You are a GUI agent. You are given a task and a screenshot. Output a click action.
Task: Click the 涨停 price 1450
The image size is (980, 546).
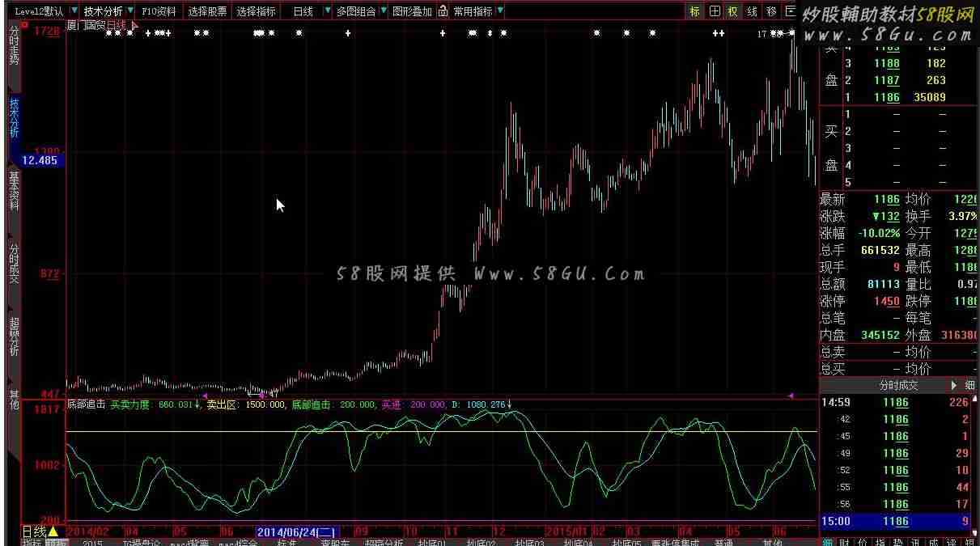pos(886,301)
